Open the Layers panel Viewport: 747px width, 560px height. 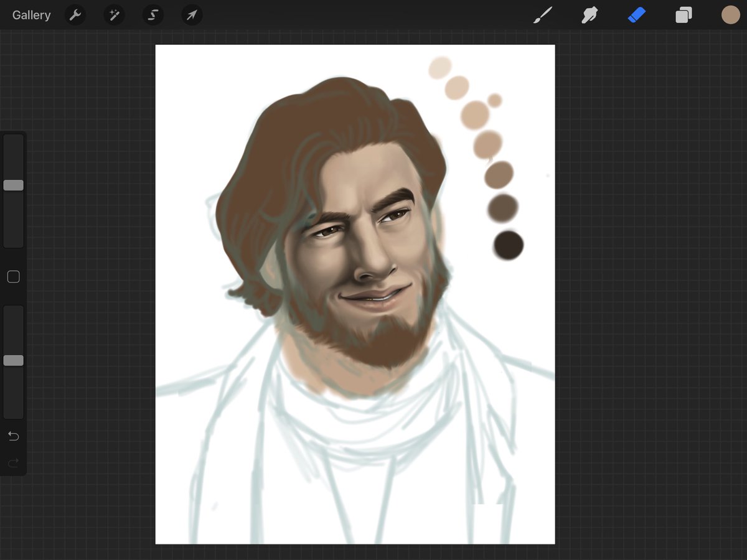tap(684, 15)
